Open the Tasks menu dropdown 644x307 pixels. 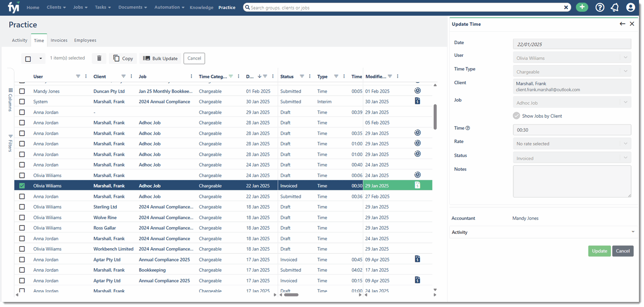(x=103, y=8)
